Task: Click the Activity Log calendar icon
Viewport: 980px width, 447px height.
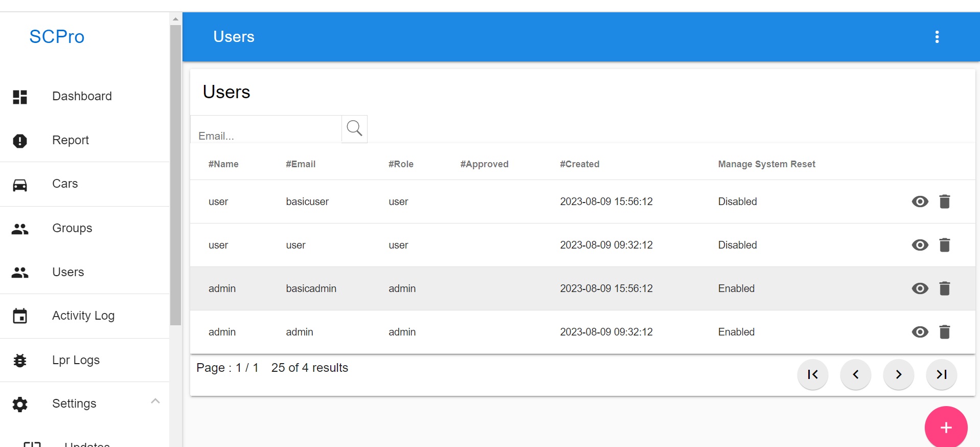Action: click(x=20, y=316)
